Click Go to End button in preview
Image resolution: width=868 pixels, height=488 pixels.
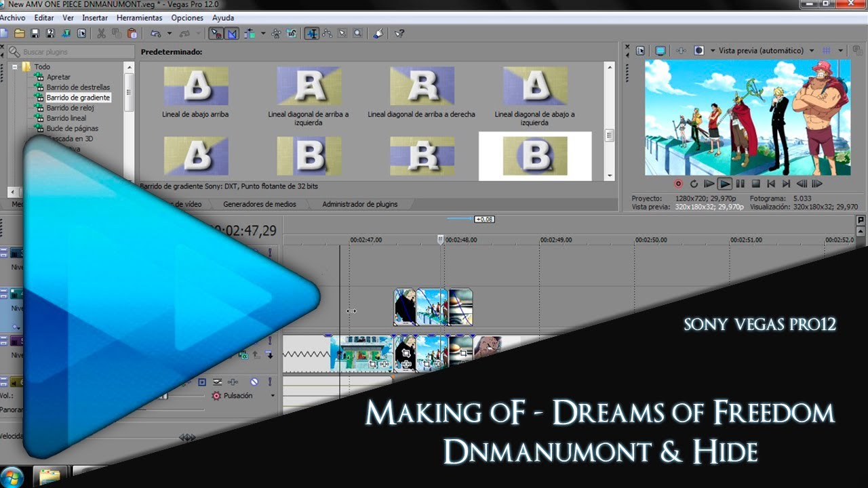(786, 183)
